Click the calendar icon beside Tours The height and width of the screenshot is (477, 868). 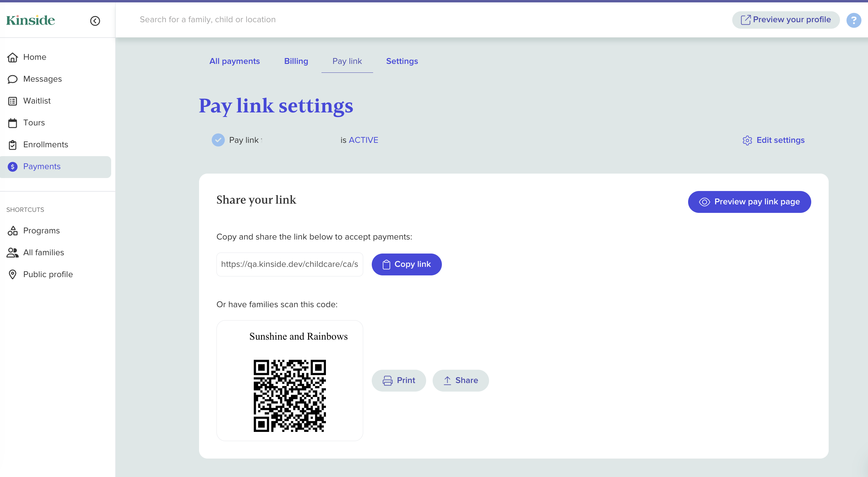(13, 123)
